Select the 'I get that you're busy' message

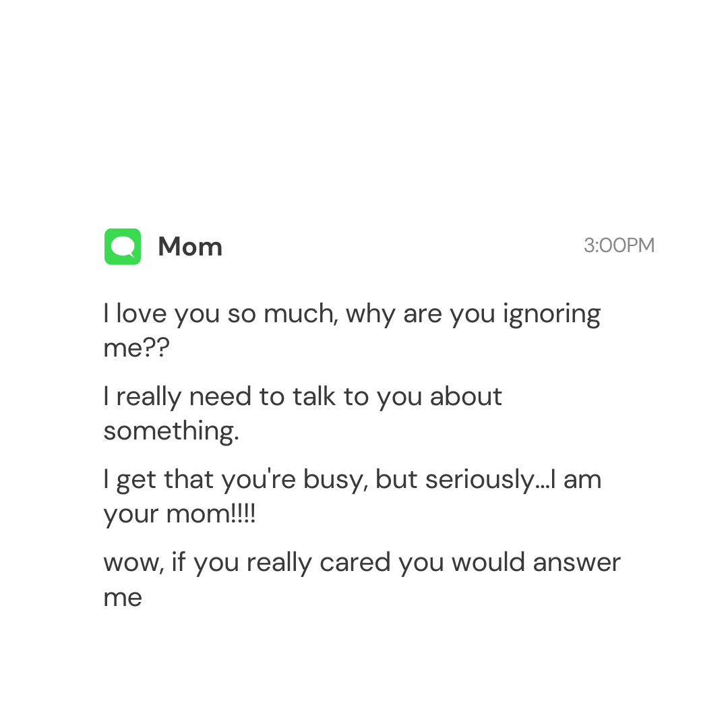tap(353, 496)
